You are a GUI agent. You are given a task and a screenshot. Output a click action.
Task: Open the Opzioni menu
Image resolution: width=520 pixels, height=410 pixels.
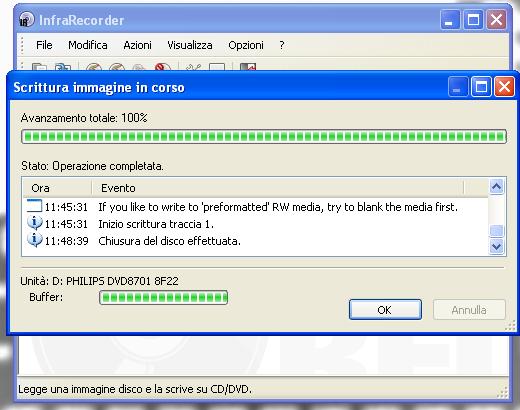tap(246, 45)
